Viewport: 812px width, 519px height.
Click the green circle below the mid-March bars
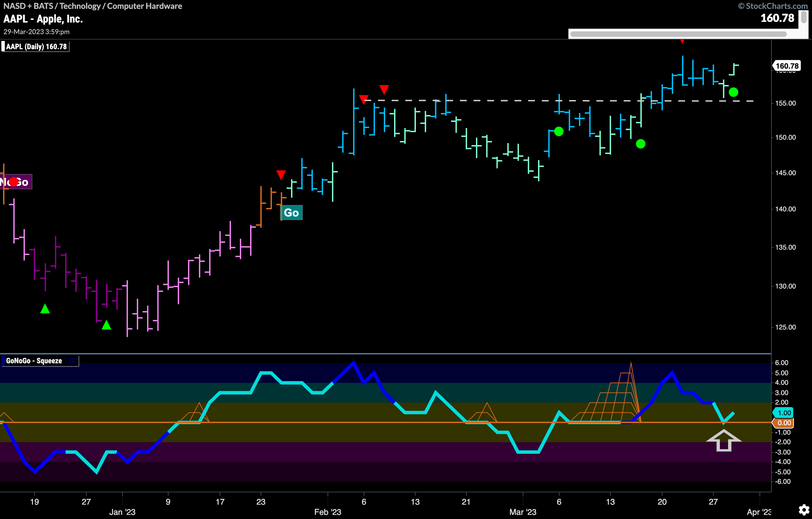click(x=641, y=144)
